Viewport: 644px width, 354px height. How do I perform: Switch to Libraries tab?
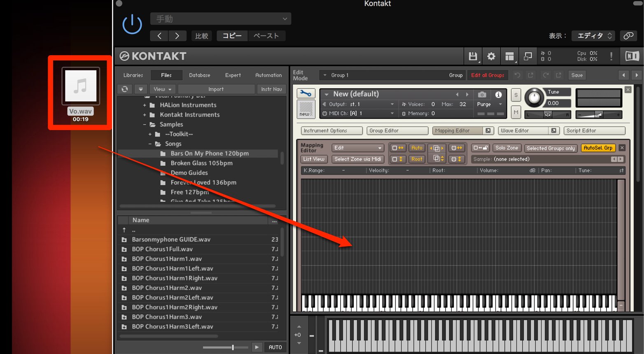point(133,75)
